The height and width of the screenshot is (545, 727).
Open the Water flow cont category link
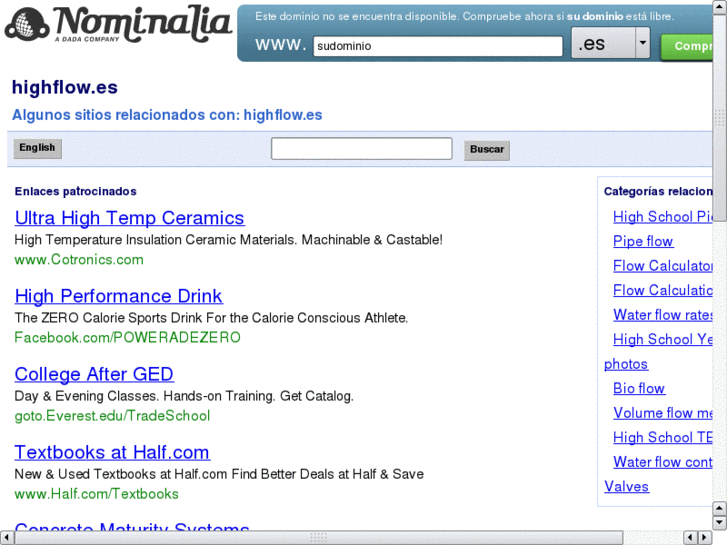click(663, 462)
